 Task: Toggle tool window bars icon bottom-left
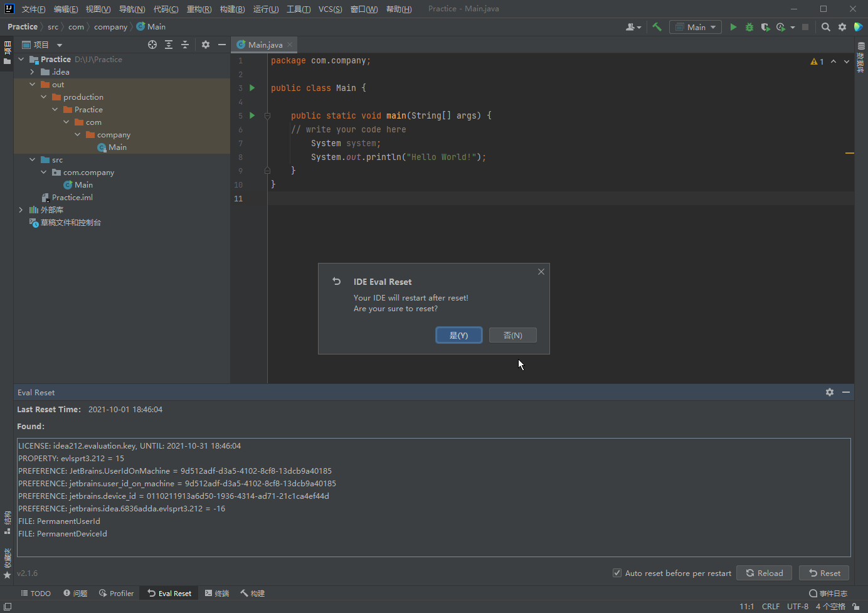coord(8,607)
